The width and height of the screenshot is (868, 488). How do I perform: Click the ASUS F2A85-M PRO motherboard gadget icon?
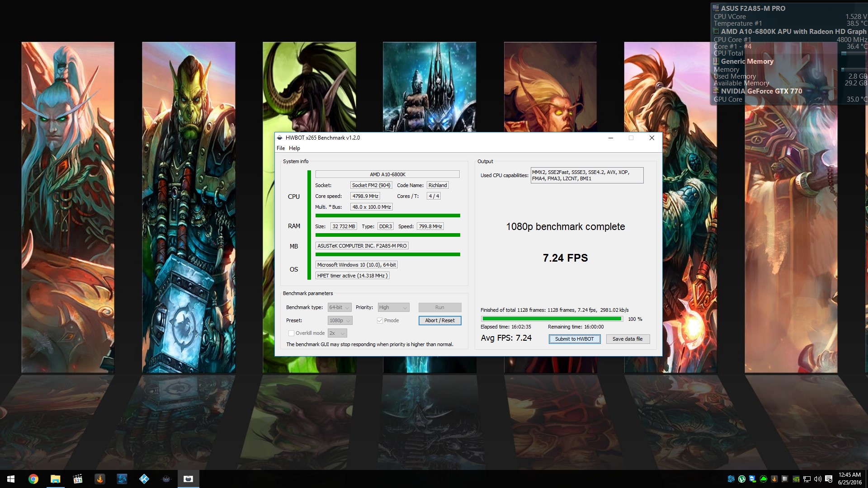coord(716,8)
